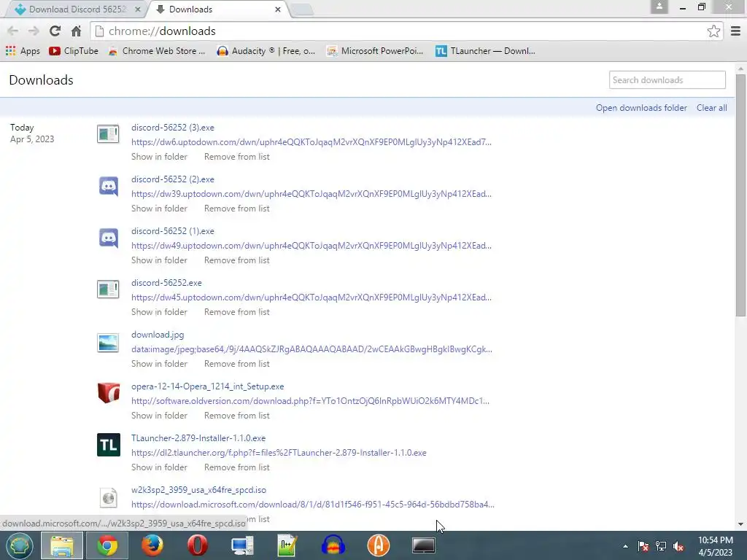The height and width of the screenshot is (560, 747).
Task: Remove download.jpg from list
Action: coord(237,364)
